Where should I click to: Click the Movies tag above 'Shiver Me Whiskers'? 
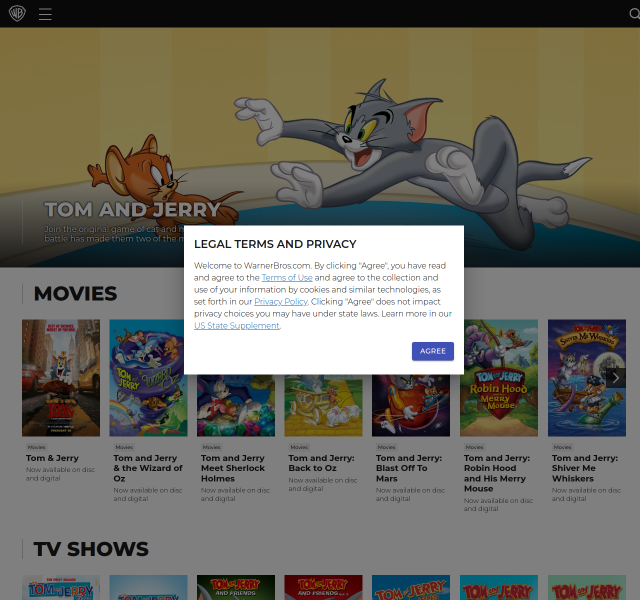click(562, 447)
